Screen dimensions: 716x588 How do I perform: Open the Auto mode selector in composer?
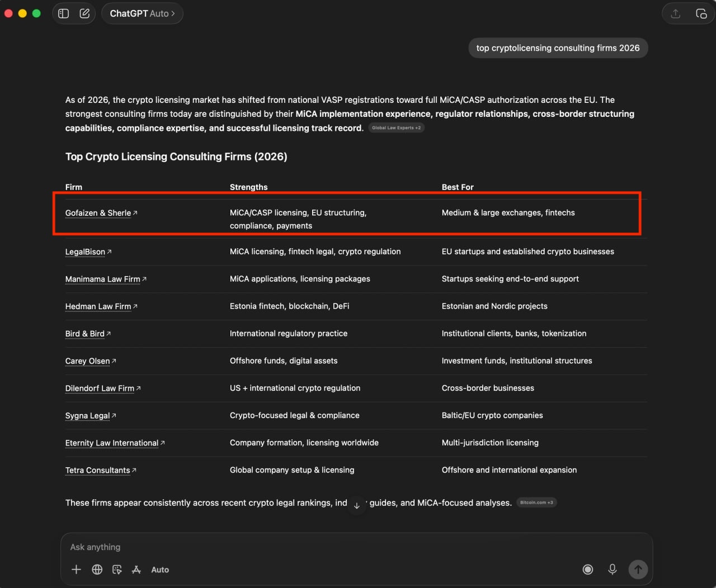[x=160, y=570]
